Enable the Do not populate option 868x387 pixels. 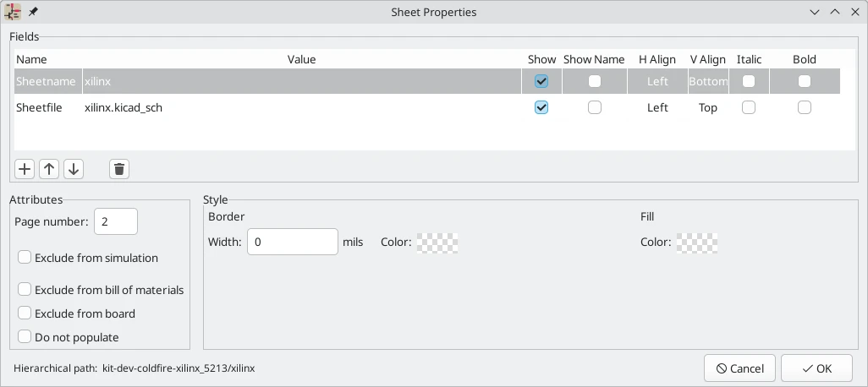pyautogui.click(x=25, y=337)
